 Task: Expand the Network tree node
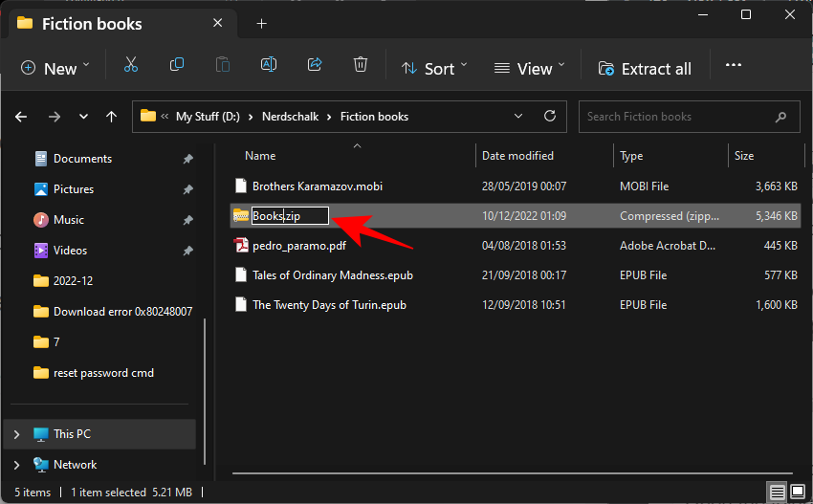pos(16,465)
